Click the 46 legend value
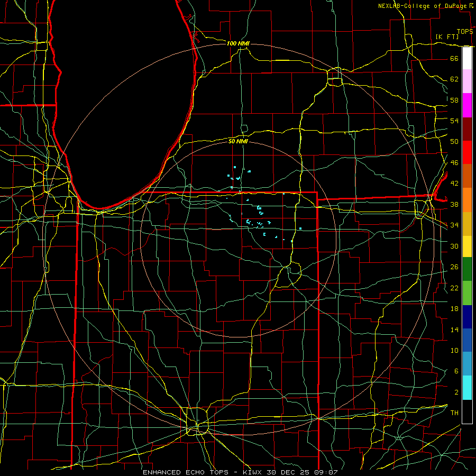The image size is (476, 476). click(x=454, y=163)
